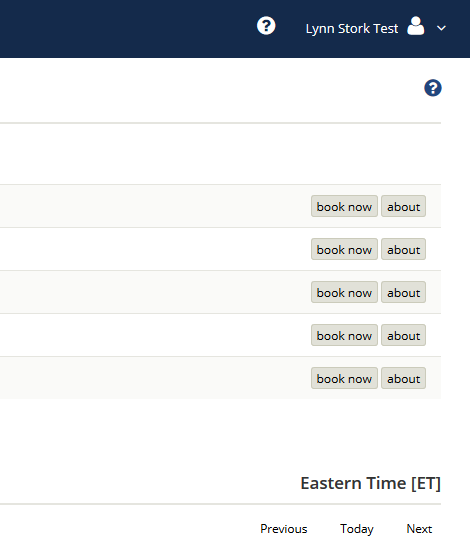Click about in first row
Image resolution: width=470 pixels, height=542 pixels.
click(x=403, y=206)
